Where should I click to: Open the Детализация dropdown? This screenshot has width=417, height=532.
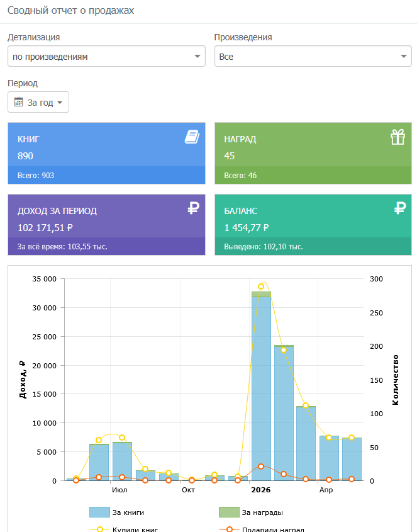(x=106, y=56)
